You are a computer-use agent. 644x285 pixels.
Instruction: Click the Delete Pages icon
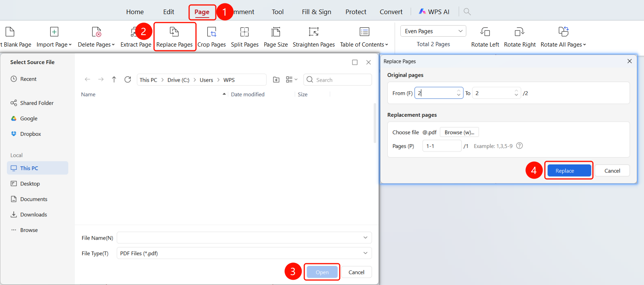tap(96, 32)
